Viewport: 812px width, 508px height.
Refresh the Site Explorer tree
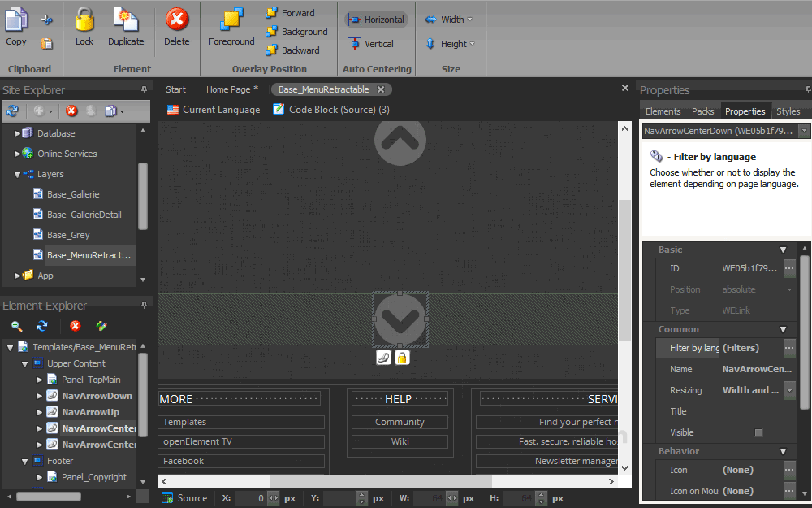pyautogui.click(x=13, y=111)
